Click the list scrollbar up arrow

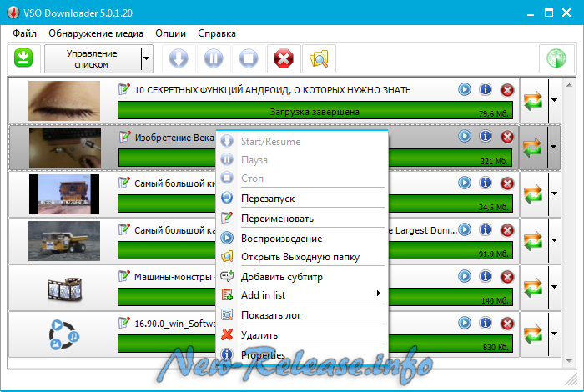tap(569, 85)
